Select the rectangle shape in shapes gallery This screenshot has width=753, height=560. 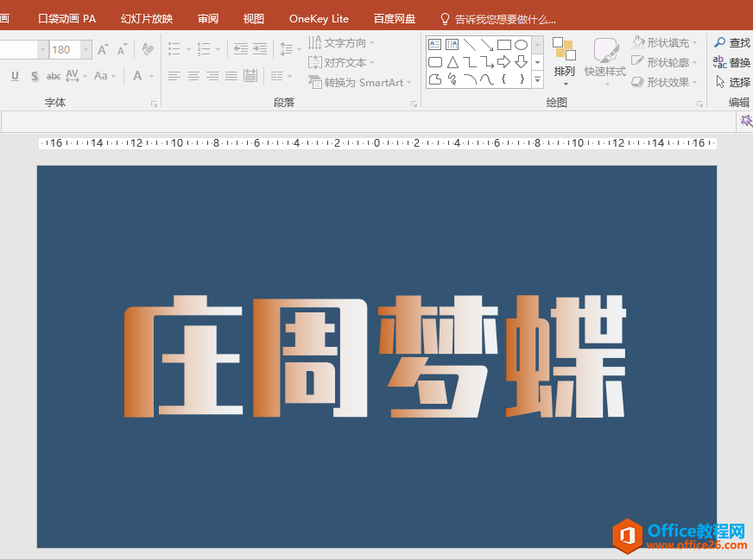point(504,45)
